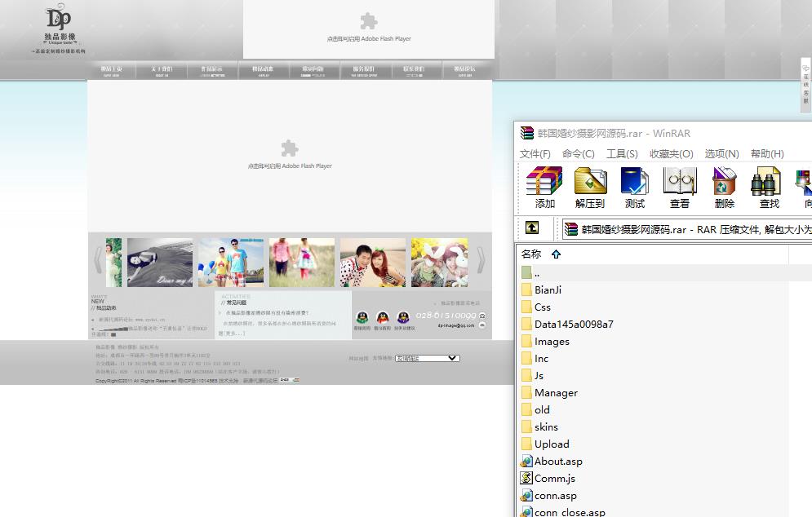
Task: Select the Data145a0098a7 folder
Action: click(567, 324)
